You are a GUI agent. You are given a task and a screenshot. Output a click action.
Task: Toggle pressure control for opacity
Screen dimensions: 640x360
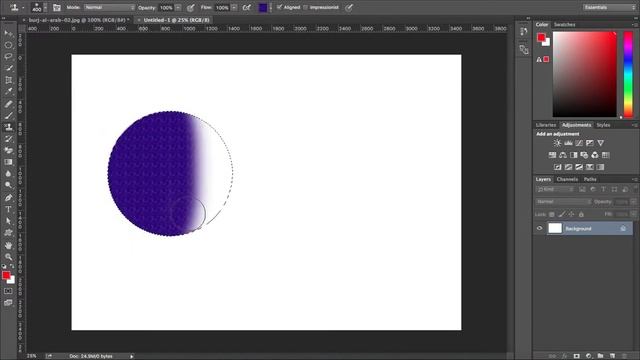[x=190, y=7]
